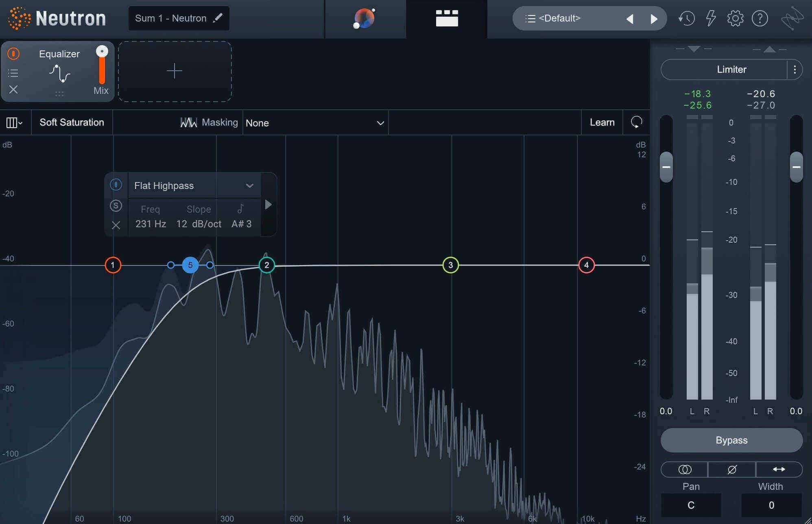The height and width of the screenshot is (524, 812).
Task: Expand the output meter with the up triangle
Action: tap(769, 49)
